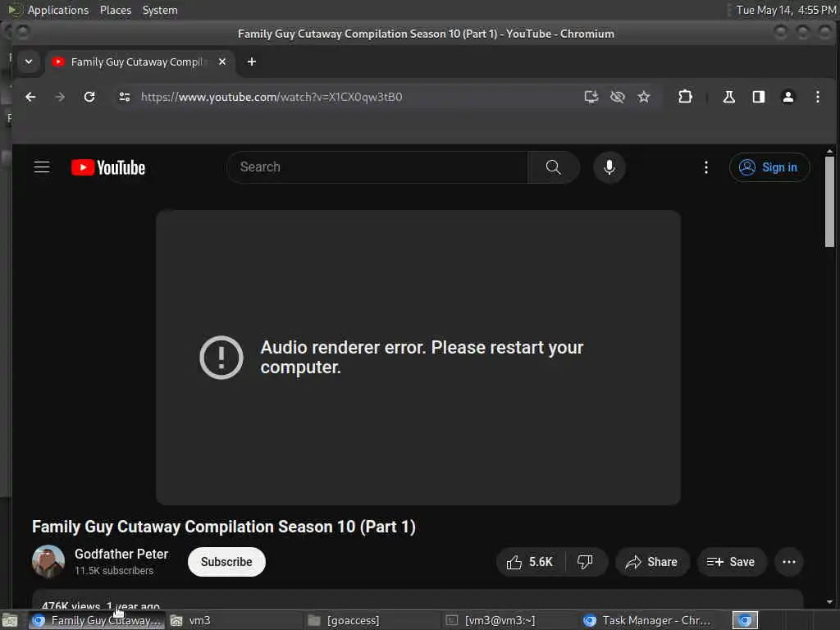Open the System menu
Image resolution: width=840 pixels, height=630 pixels.
tap(160, 10)
